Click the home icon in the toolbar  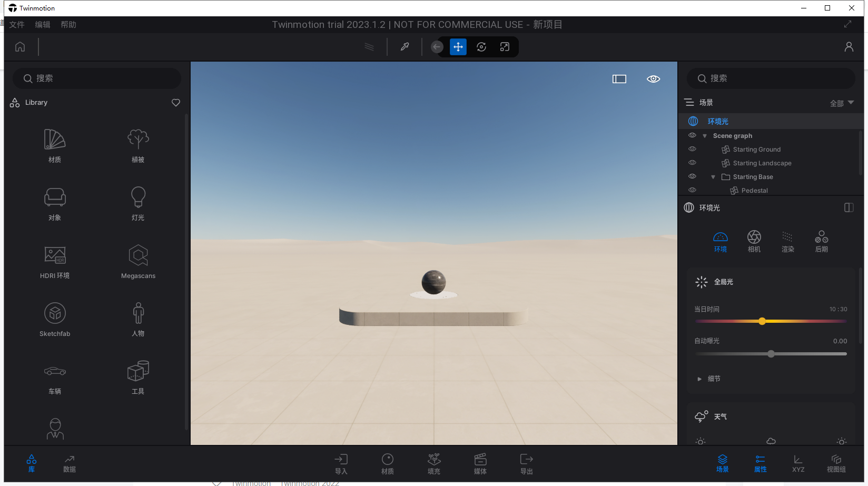pyautogui.click(x=20, y=47)
